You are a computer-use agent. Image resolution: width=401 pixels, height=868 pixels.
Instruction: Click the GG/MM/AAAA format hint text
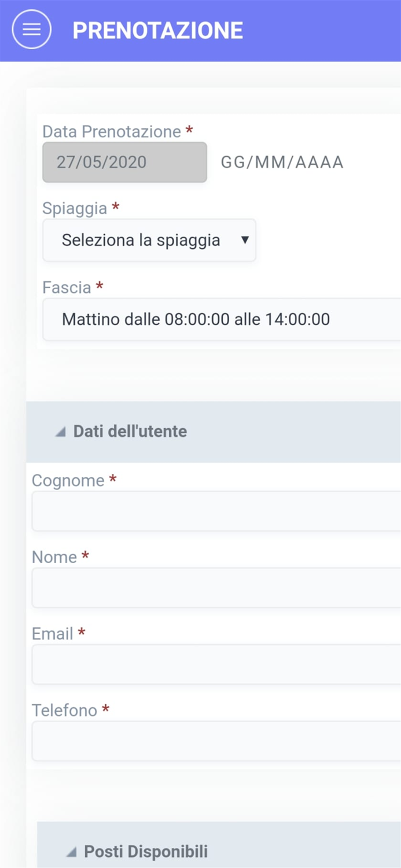282,162
